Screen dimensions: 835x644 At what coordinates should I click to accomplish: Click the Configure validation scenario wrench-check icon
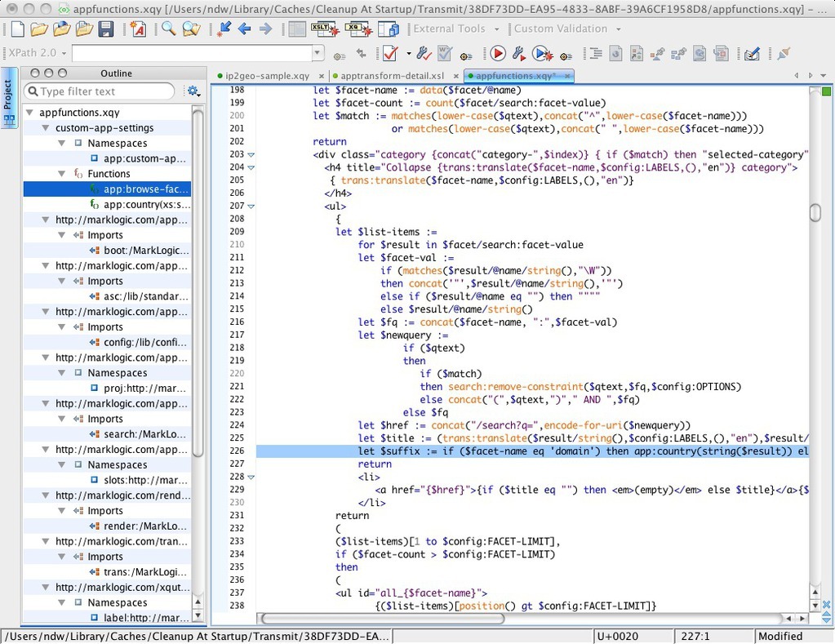point(424,53)
